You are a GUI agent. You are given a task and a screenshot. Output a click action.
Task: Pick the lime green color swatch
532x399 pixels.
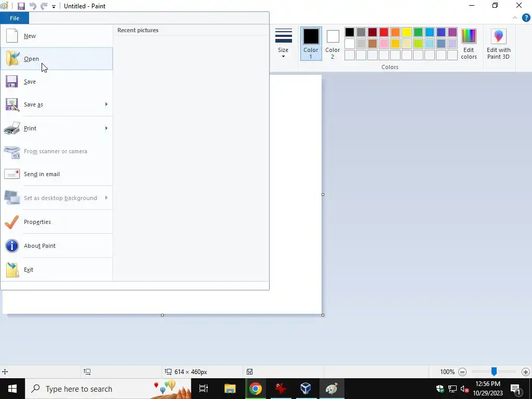point(418,44)
